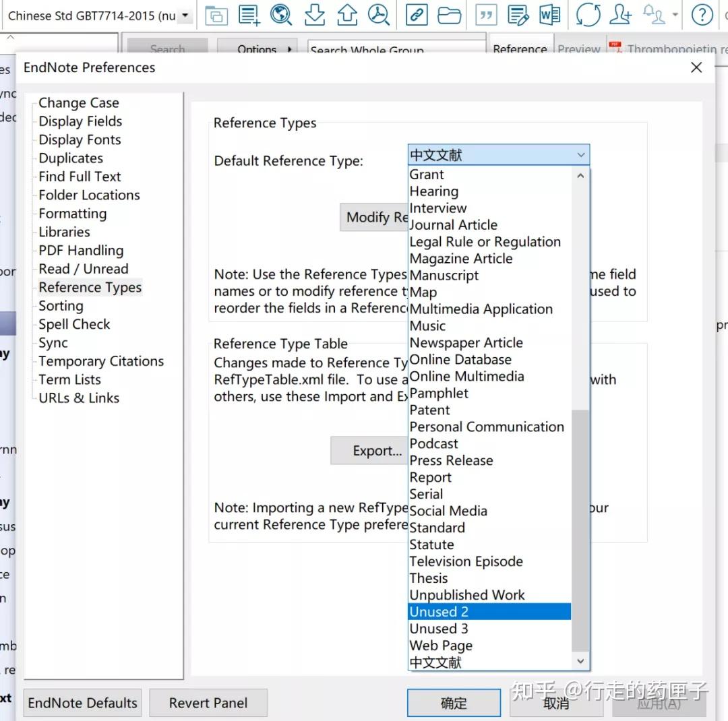Open the Display Fields preference panel

pyautogui.click(x=80, y=121)
